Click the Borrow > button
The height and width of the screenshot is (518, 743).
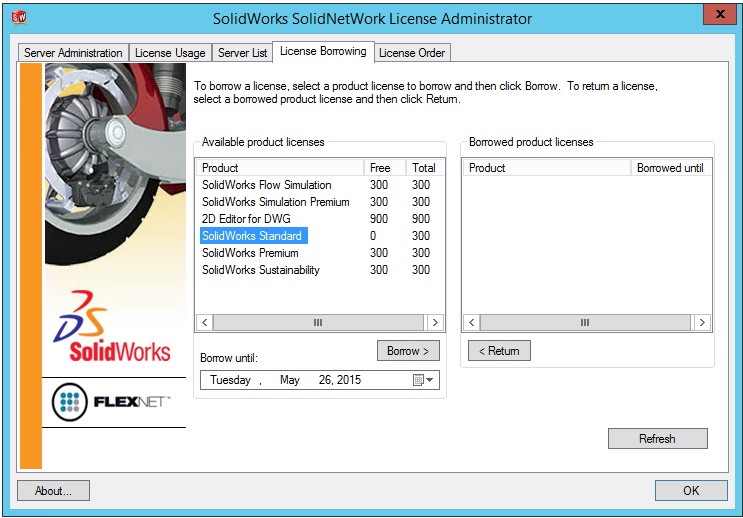408,351
